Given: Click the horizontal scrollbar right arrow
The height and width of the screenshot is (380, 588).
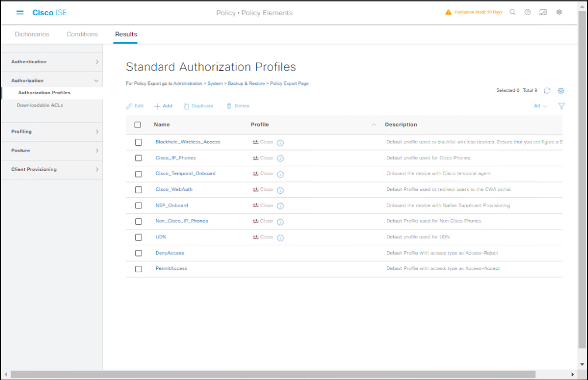Looking at the screenshot, I should 572,374.
